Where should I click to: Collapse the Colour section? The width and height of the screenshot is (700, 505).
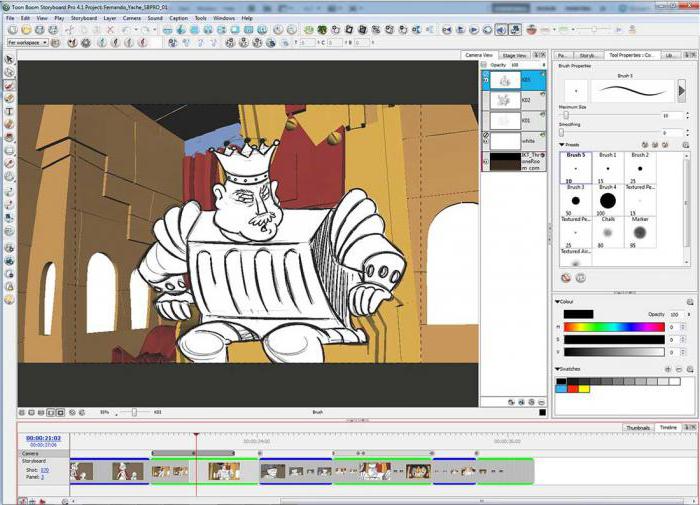[558, 302]
